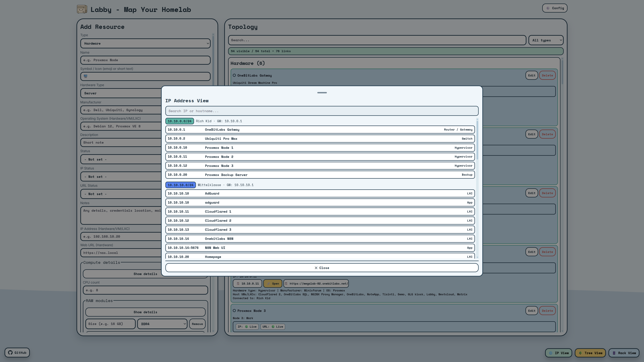Click the X icon on Close button

[x=316, y=268]
